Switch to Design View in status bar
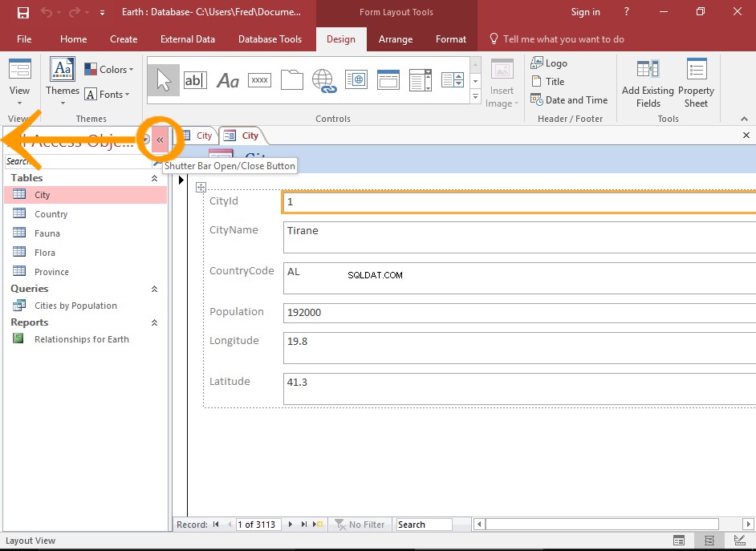Viewport: 756px width, 551px height. [x=740, y=541]
